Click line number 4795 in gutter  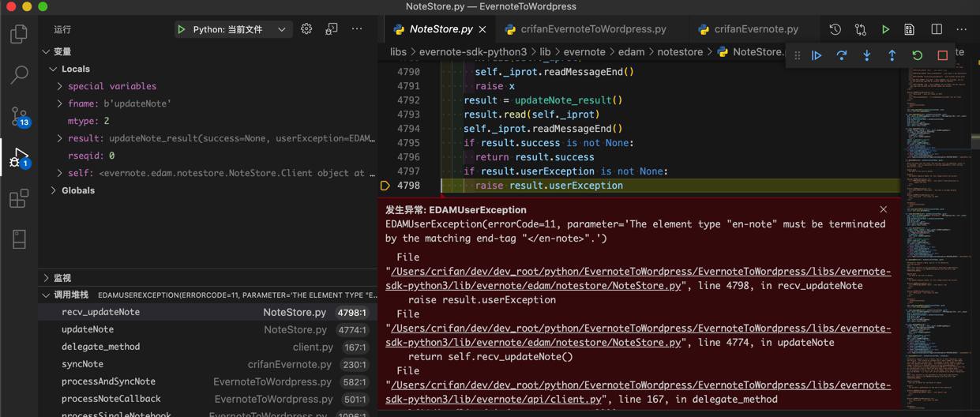[408, 143]
